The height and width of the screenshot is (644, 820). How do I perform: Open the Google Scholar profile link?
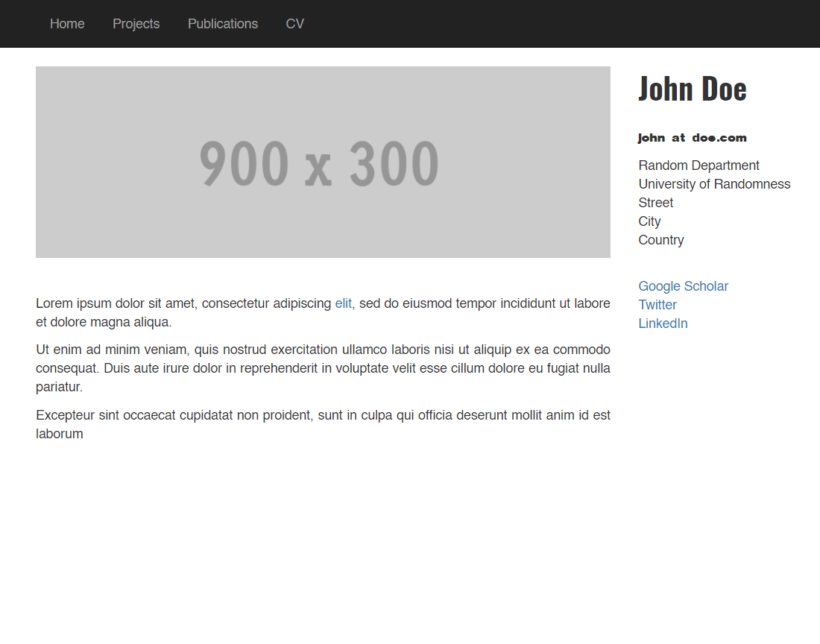(x=683, y=286)
